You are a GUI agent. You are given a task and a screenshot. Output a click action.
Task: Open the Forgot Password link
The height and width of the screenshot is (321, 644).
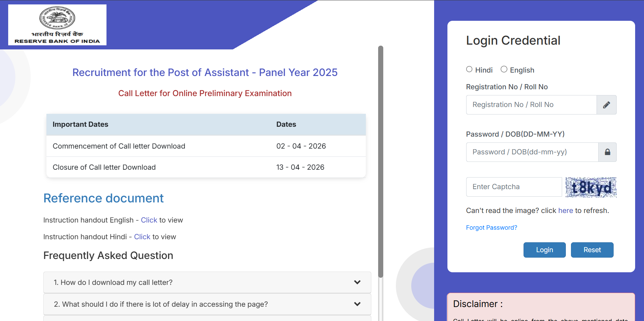pyautogui.click(x=491, y=228)
